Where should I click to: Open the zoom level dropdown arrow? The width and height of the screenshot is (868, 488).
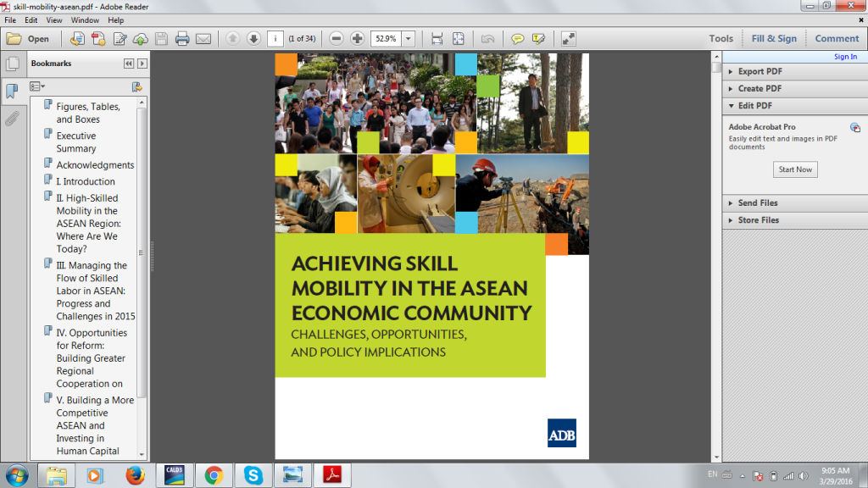coord(409,39)
